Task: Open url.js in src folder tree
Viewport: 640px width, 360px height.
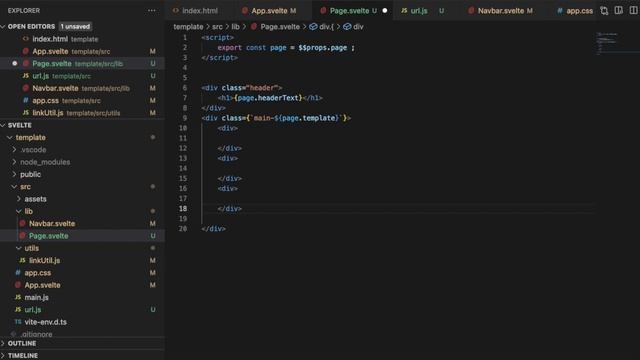Action: [82, 310]
